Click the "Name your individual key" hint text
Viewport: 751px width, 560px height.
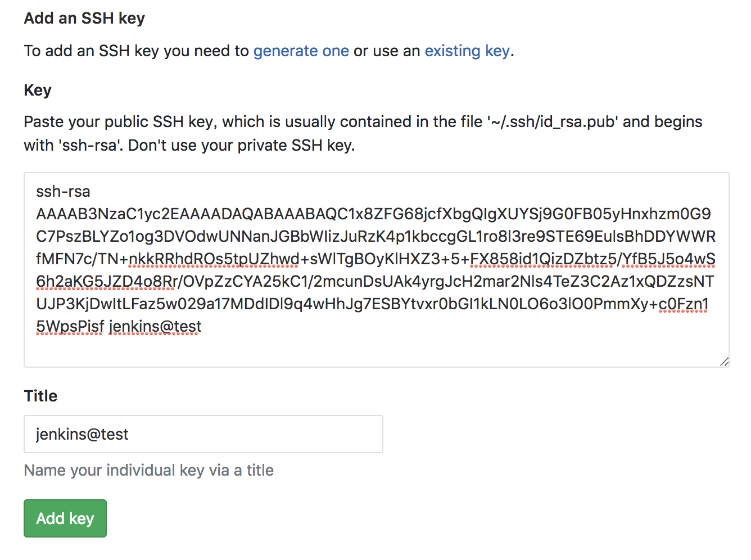click(148, 470)
